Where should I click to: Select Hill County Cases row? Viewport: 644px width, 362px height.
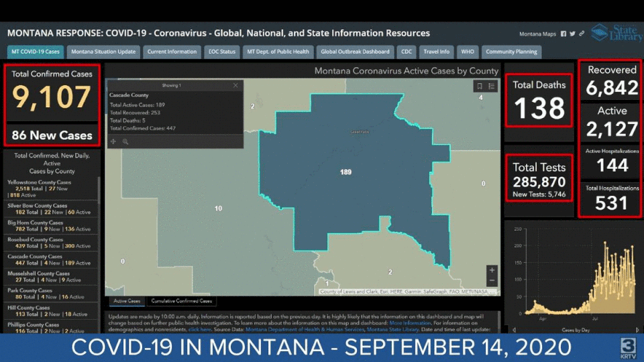point(50,310)
